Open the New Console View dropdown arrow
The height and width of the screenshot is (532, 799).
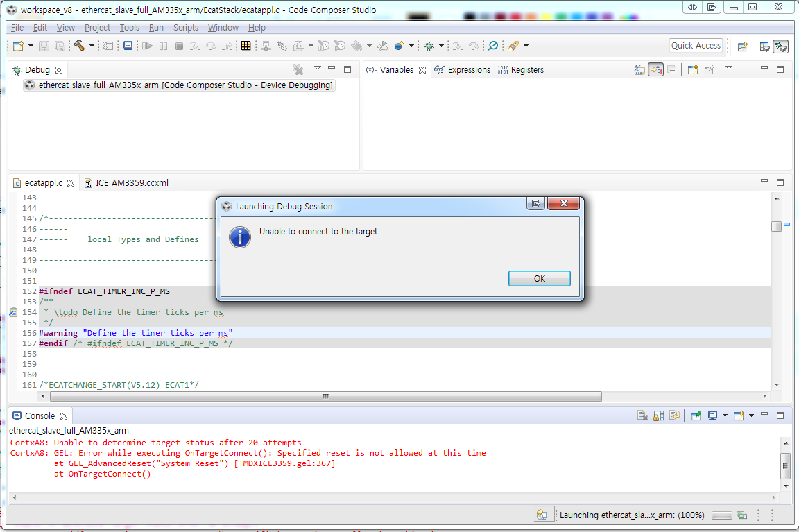click(x=751, y=415)
